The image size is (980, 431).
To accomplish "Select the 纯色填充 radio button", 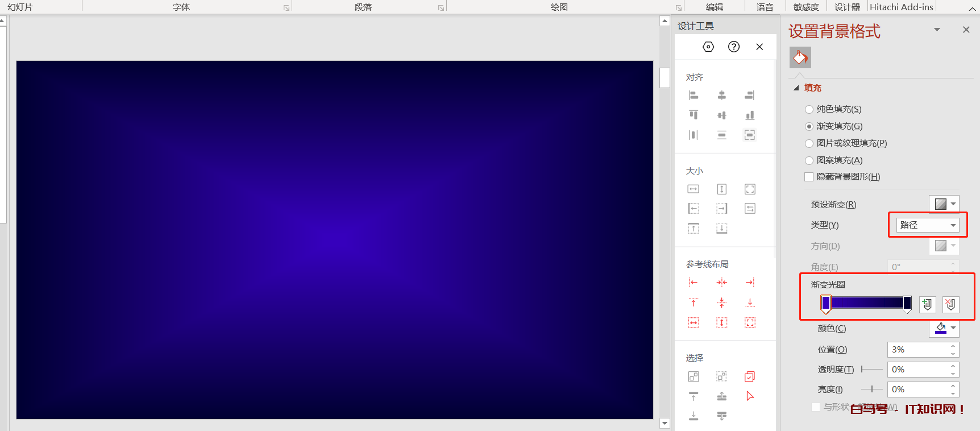I will 809,109.
